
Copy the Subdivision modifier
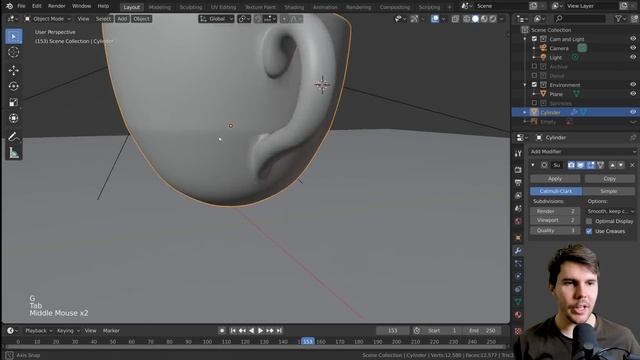click(x=609, y=179)
